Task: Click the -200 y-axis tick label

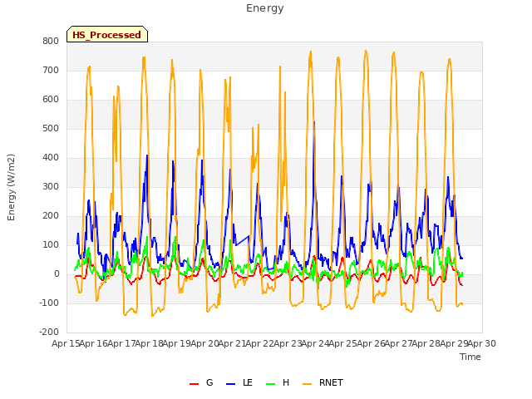Action: point(49,332)
